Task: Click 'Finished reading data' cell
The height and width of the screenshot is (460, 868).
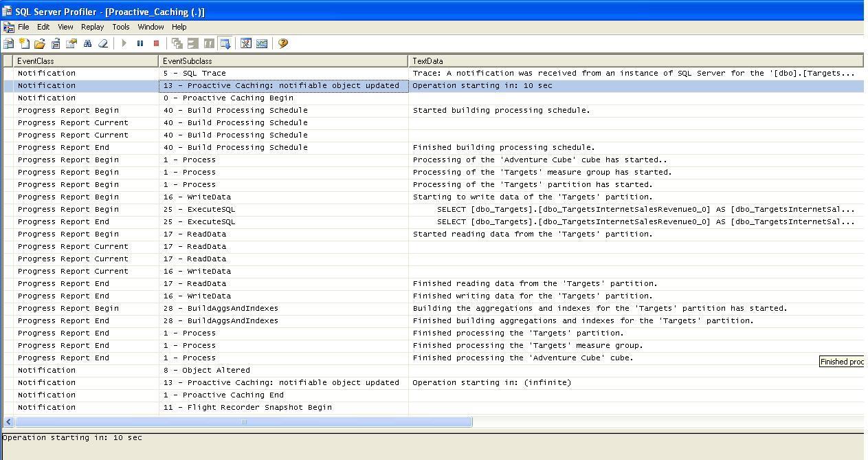Action: tap(636, 283)
